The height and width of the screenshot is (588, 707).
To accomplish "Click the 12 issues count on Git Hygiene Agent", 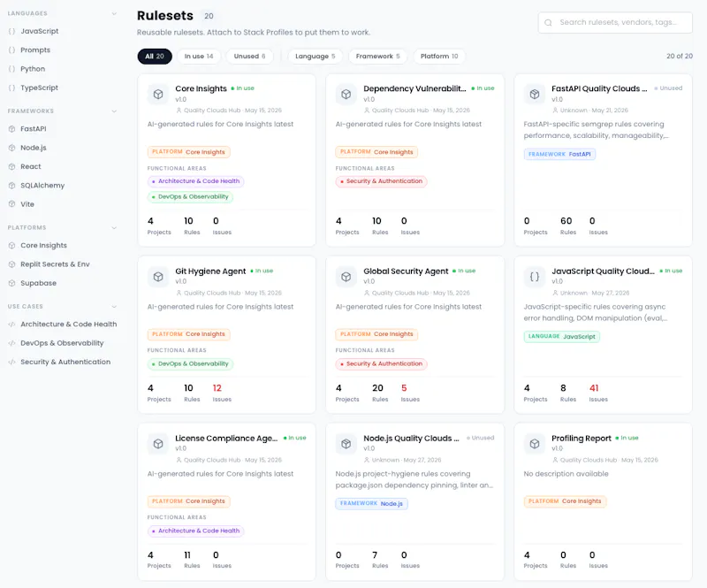I will point(217,388).
